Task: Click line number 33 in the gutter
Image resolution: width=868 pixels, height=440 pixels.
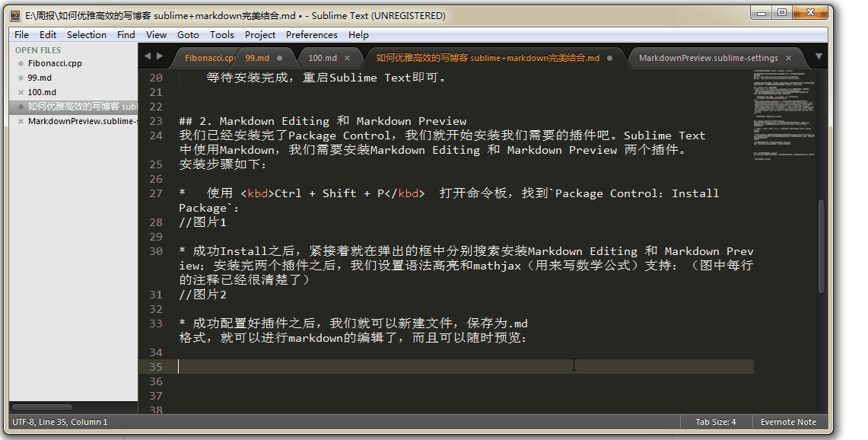Action: pyautogui.click(x=156, y=323)
